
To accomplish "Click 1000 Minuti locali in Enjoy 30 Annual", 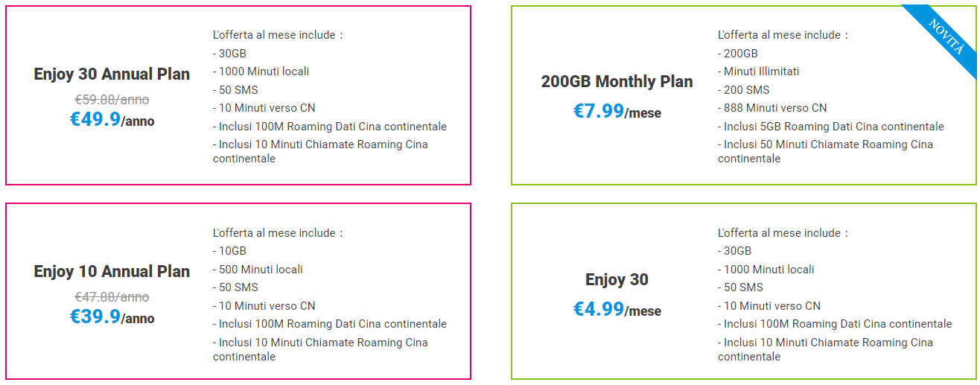I will pos(261,71).
